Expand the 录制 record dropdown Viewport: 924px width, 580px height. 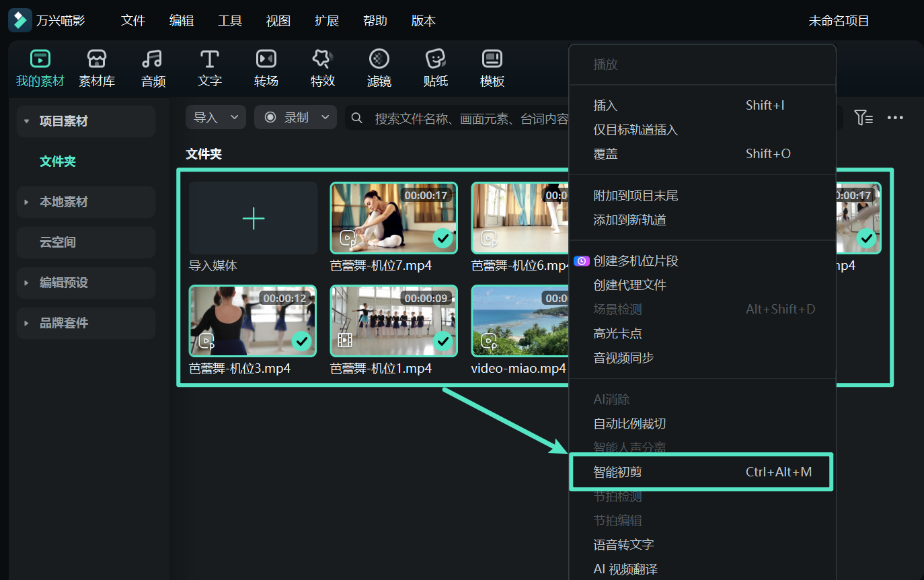[x=295, y=118]
